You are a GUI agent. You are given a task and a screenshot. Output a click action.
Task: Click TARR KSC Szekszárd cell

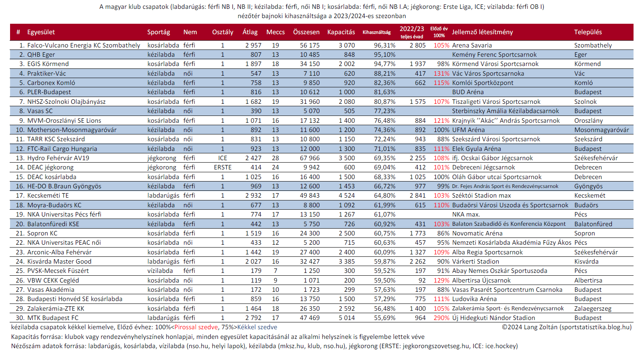coord(56,139)
